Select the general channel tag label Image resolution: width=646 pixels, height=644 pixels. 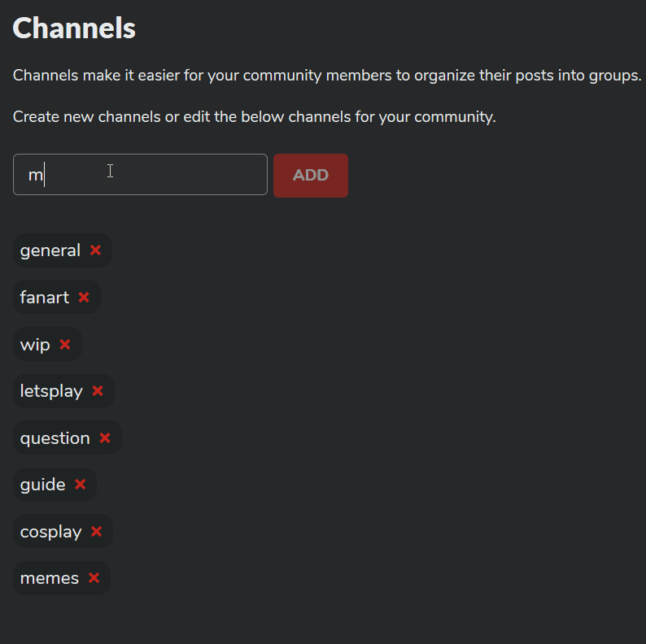[x=50, y=250]
